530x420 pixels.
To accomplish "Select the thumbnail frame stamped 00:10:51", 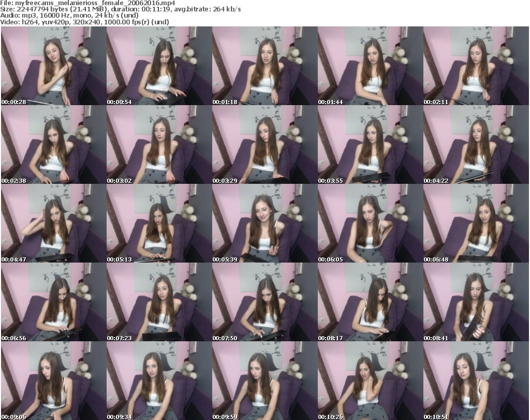I will coord(476,381).
